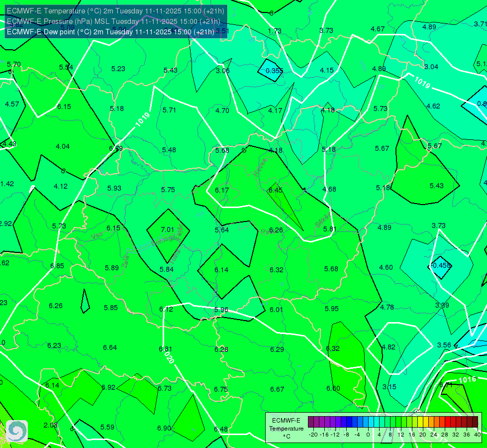Click the 3.15 temperature value
Viewport: 487px width, 448px height.
tap(390, 387)
